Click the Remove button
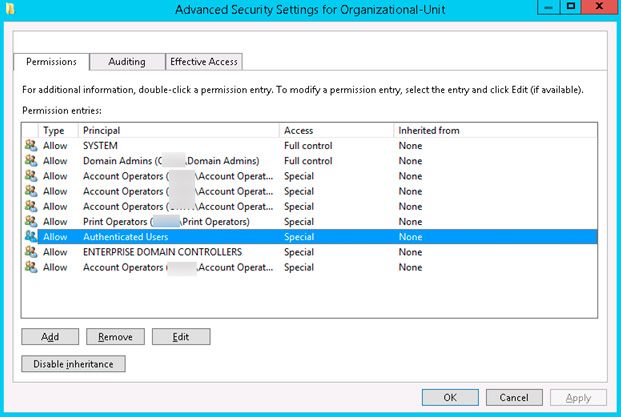 click(115, 337)
